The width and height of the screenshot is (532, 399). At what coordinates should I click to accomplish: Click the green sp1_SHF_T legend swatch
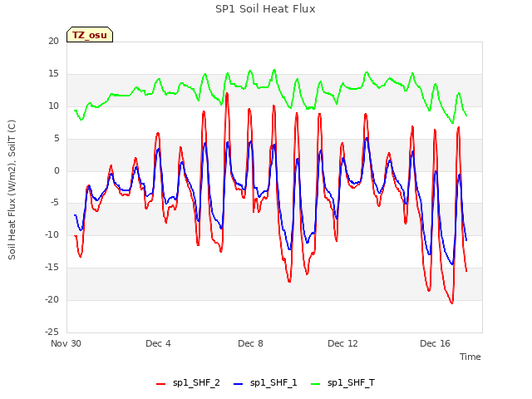coord(316,384)
